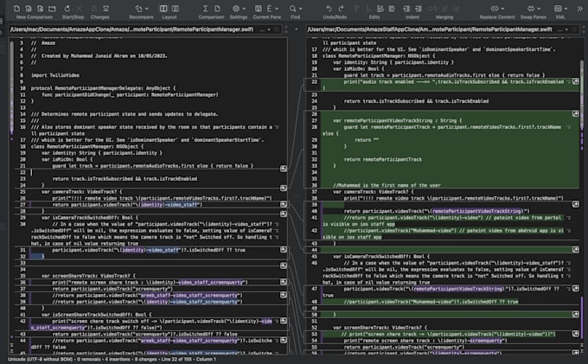Click the encoding Current Pane icon
The height and width of the screenshot is (364, 588).
269,9
